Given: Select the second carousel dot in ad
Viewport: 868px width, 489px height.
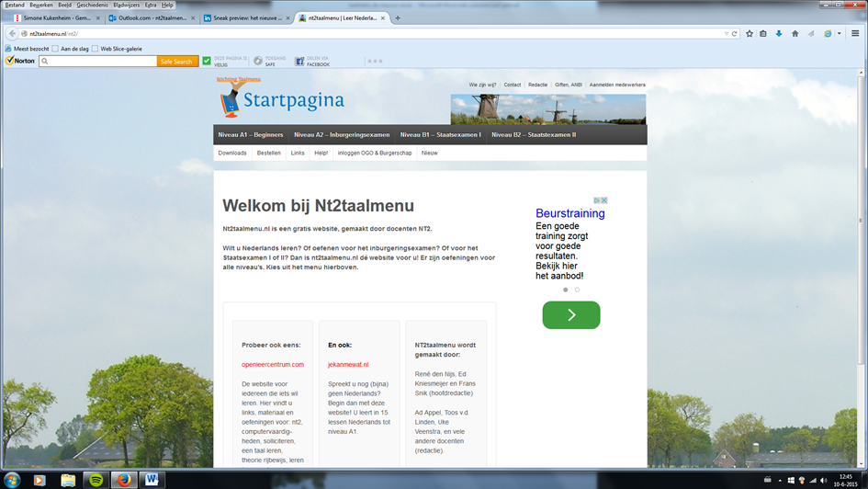Looking at the screenshot, I should (x=577, y=290).
